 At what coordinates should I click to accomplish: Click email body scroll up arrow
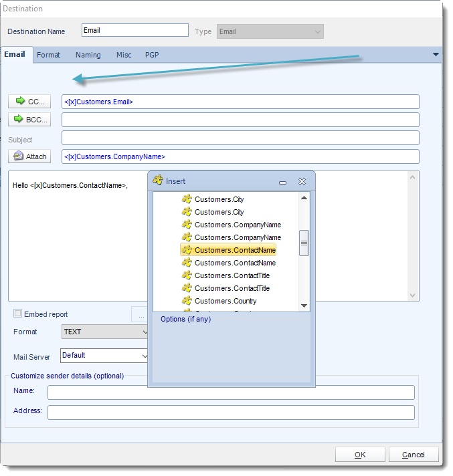click(412, 177)
